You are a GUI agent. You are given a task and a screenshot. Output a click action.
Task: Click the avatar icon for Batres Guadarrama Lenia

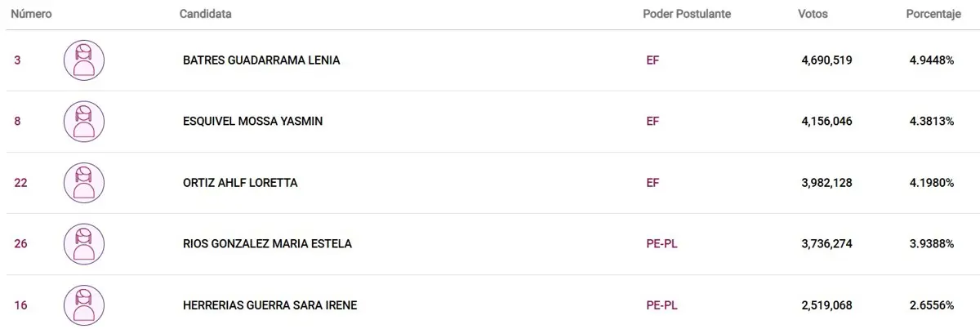pyautogui.click(x=84, y=60)
